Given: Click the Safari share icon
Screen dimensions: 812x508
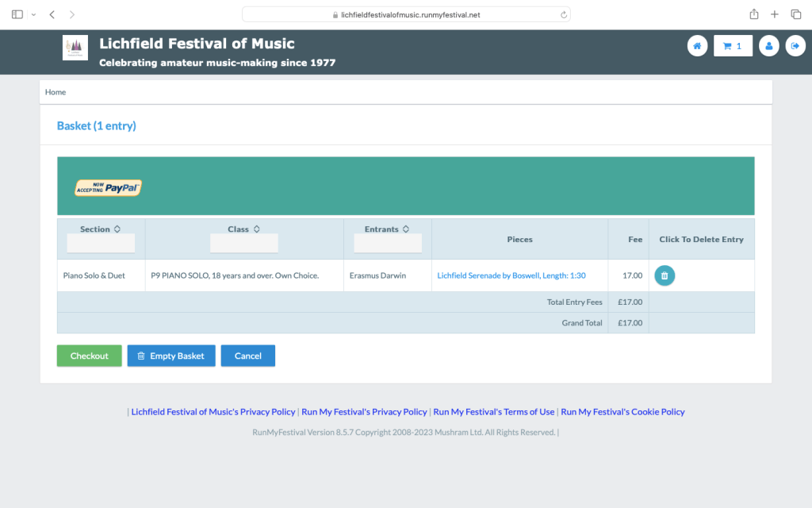Looking at the screenshot, I should pyautogui.click(x=753, y=14).
